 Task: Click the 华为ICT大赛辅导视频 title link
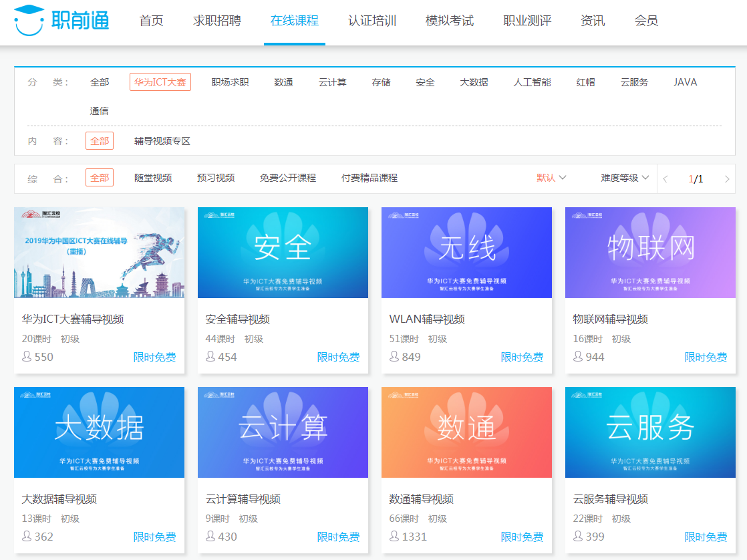73,319
